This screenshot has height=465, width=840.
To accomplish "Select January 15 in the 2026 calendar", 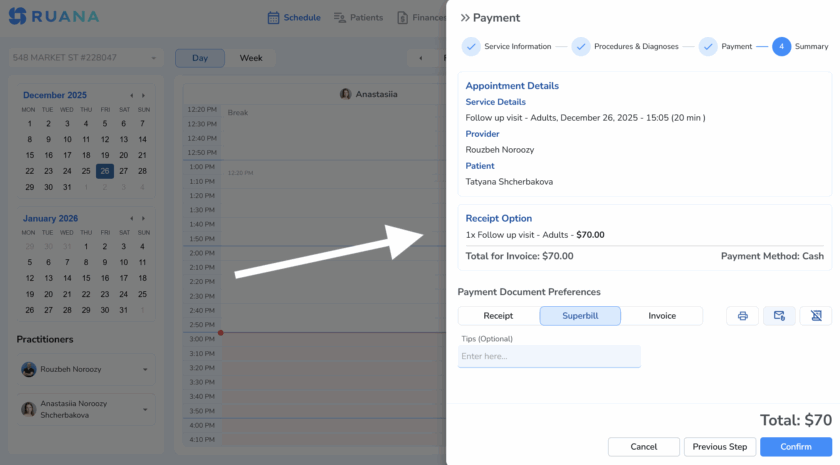I will click(x=86, y=279).
